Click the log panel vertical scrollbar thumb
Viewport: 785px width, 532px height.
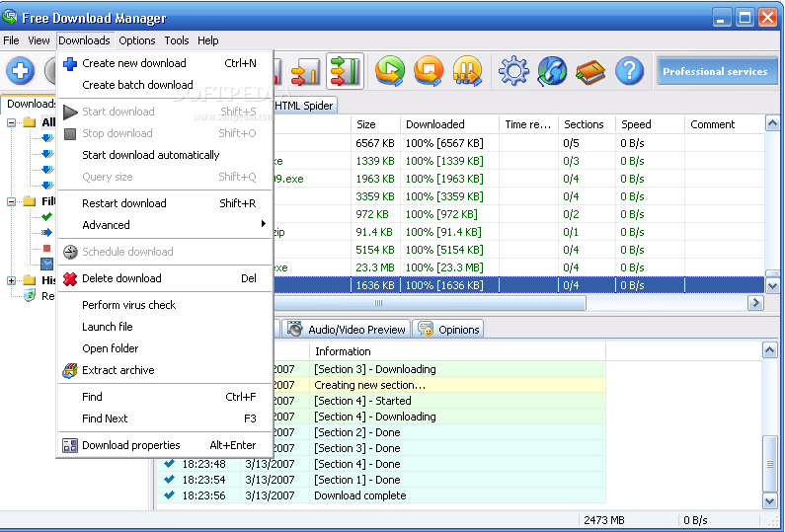tap(769, 464)
